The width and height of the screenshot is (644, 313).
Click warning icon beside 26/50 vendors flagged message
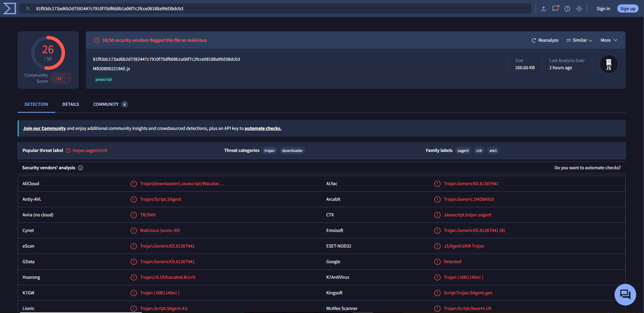[96, 40]
